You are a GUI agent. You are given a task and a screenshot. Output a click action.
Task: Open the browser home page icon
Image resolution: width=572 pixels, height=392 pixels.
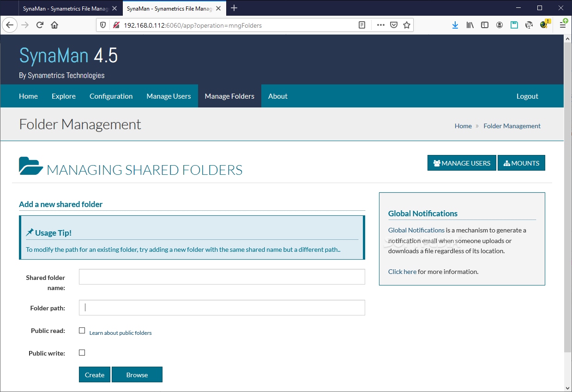pyautogui.click(x=54, y=25)
